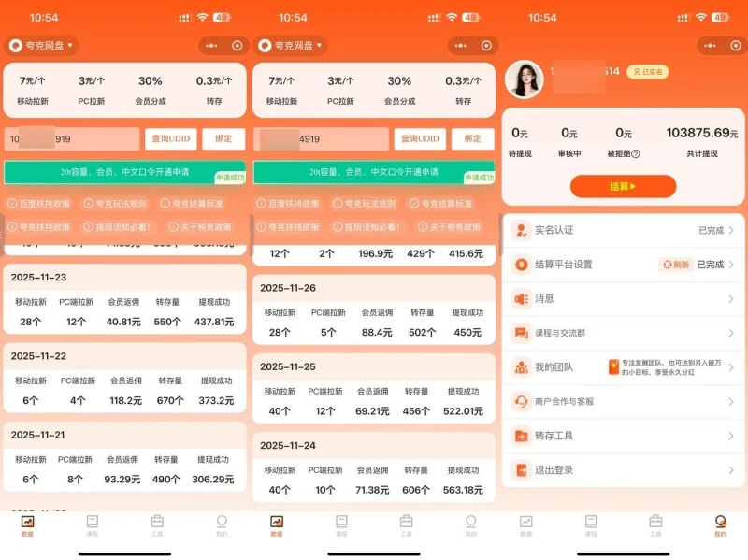The width and height of the screenshot is (748, 560).
Task: Open 夸克网盘 dropdown on the left screen
Action: [x=41, y=45]
